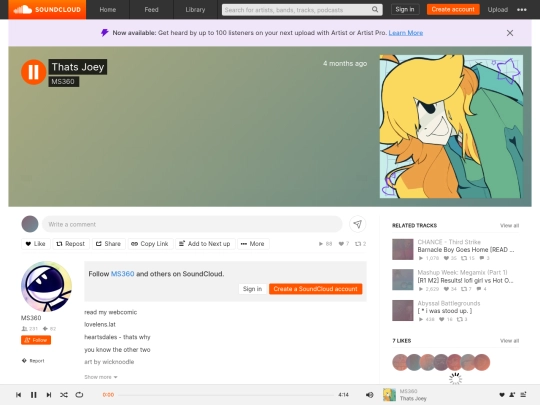Image resolution: width=540 pixels, height=405 pixels.
Task: Report this track
Action: click(x=33, y=361)
